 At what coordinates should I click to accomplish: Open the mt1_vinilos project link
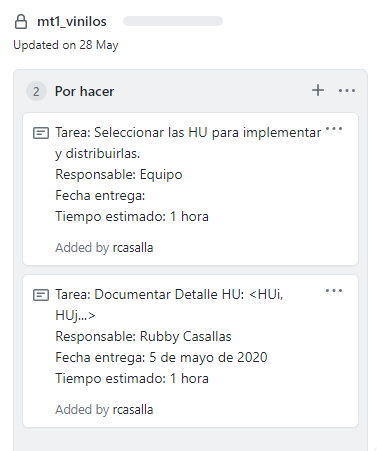pyautogui.click(x=72, y=22)
